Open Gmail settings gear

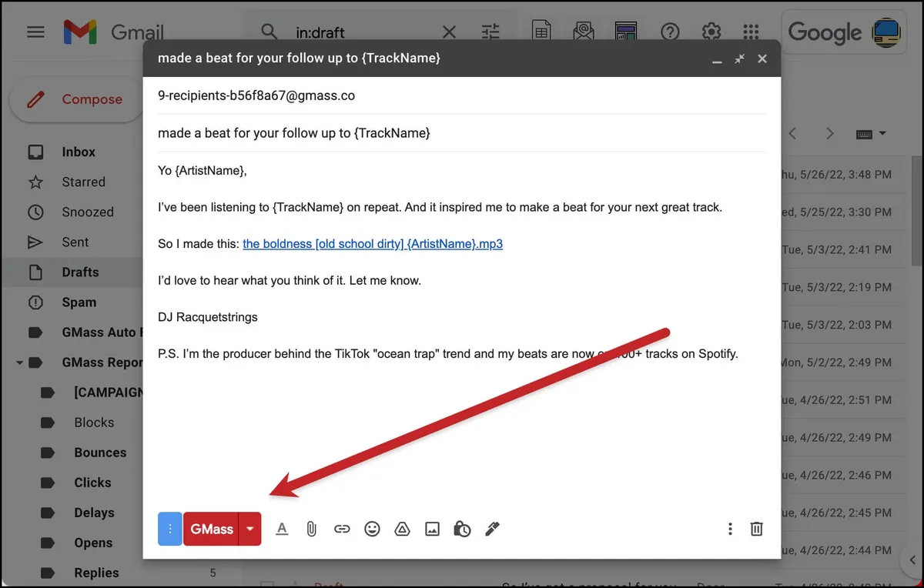[x=711, y=32]
